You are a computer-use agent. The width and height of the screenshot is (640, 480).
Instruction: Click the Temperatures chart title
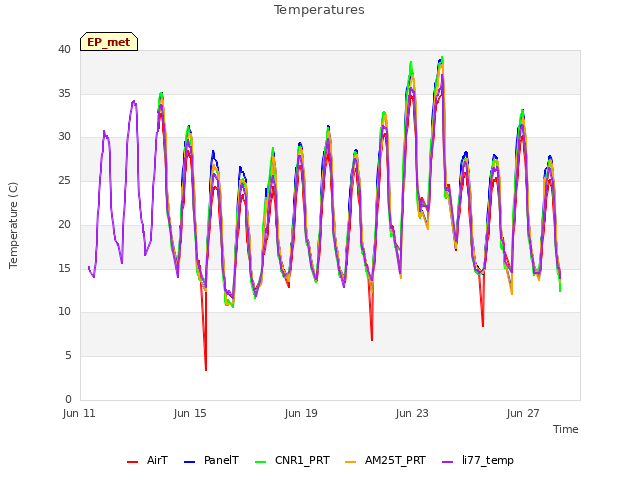319,10
